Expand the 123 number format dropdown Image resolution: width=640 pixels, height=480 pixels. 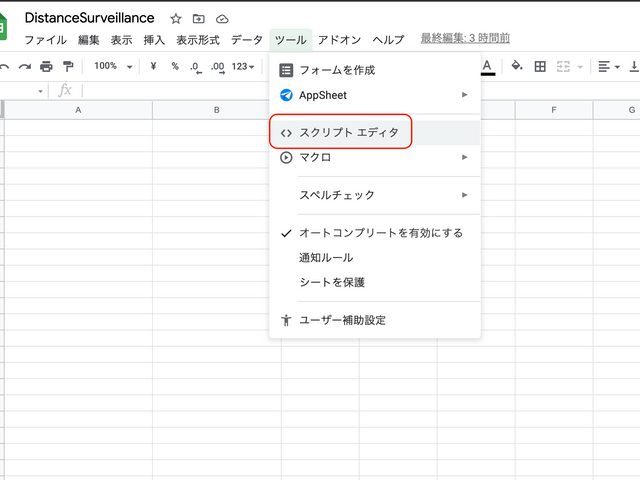click(x=243, y=67)
